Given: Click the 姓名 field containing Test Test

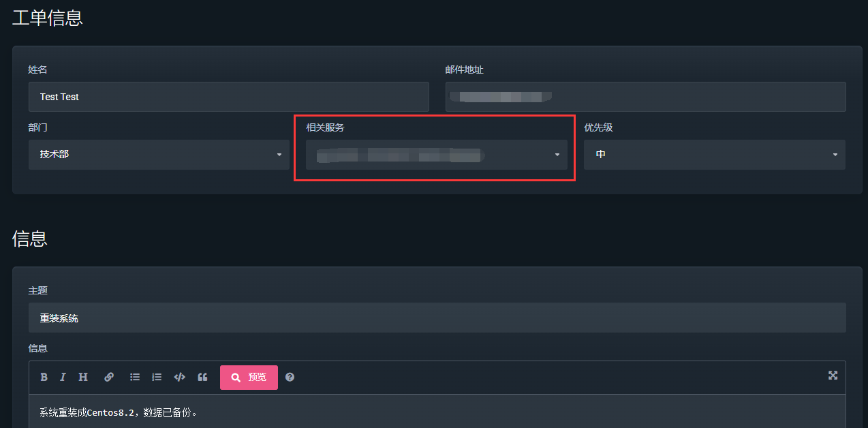Looking at the screenshot, I should (228, 97).
